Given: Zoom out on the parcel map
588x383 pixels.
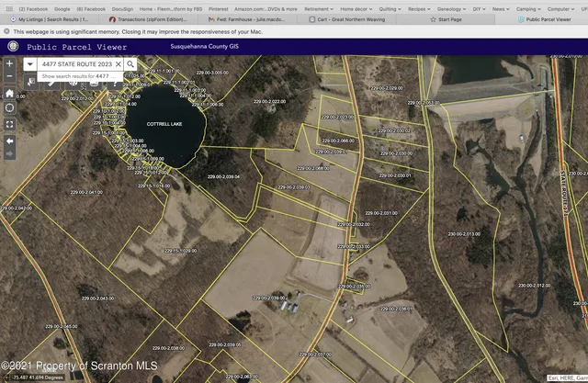Looking at the screenshot, I should [9, 78].
